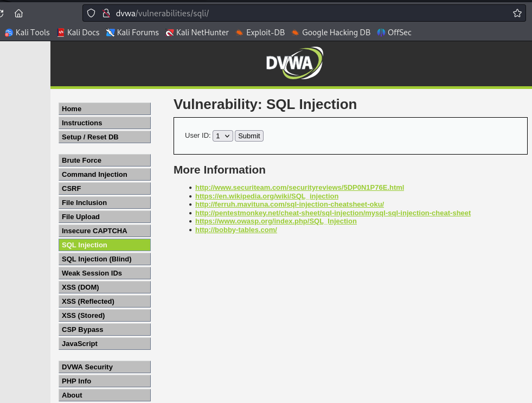Click the More Information heading
The height and width of the screenshot is (403, 532).
(x=220, y=170)
